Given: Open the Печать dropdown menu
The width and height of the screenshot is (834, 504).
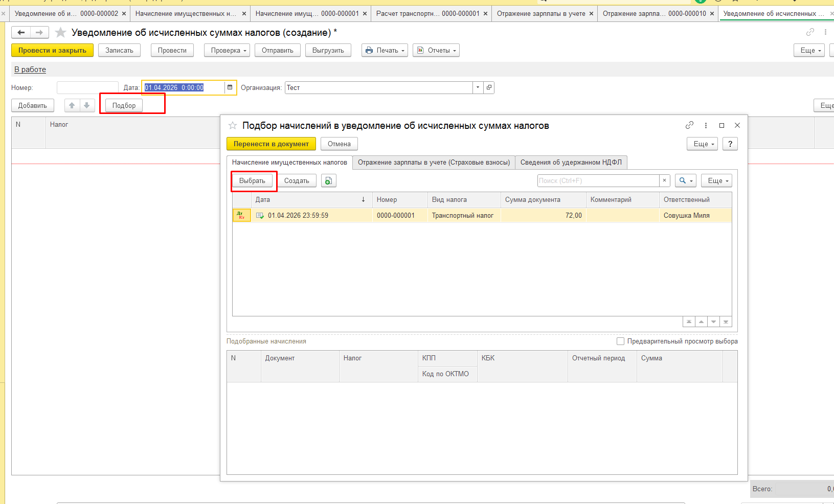Looking at the screenshot, I should pyautogui.click(x=385, y=50).
